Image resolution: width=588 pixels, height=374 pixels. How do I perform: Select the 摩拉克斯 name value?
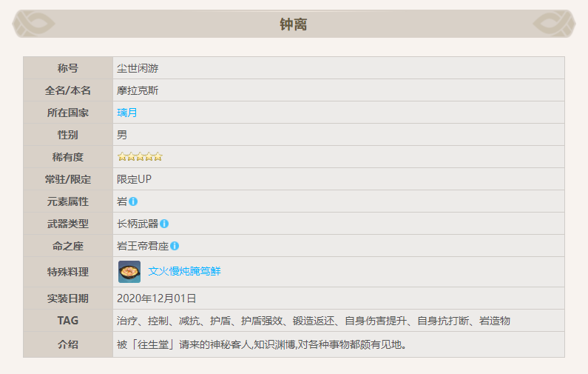[x=138, y=90]
